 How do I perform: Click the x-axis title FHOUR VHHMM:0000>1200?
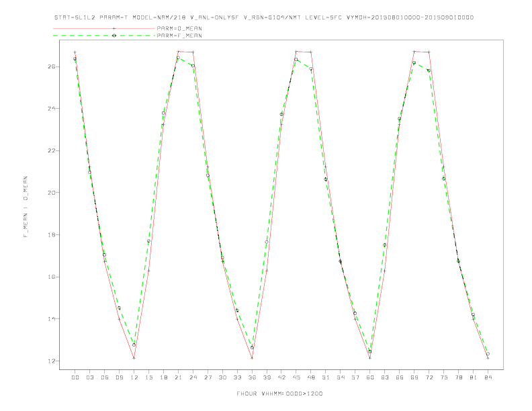[279, 394]
